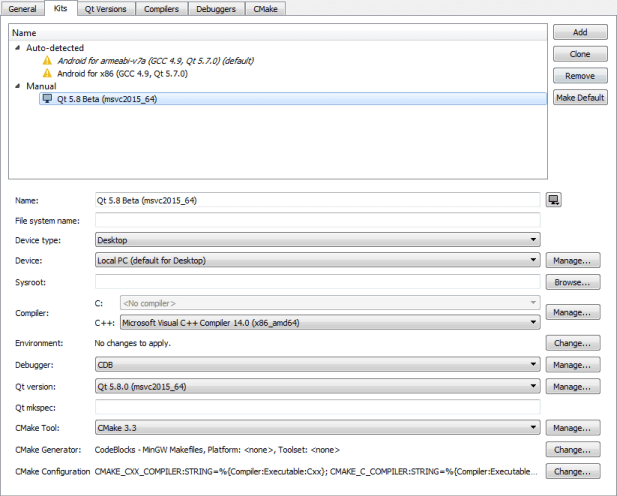The image size is (617, 496).
Task: Click Manage button next to Device
Action: tap(573, 260)
